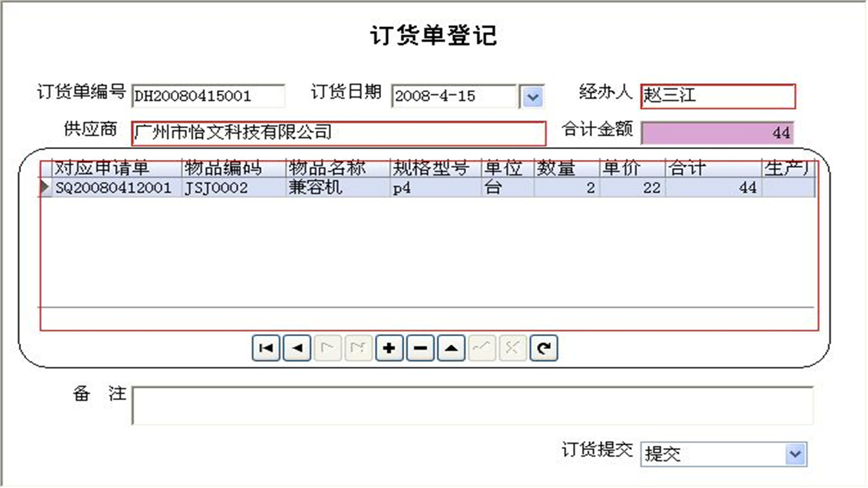Image resolution: width=868 pixels, height=488 pixels.
Task: Click the cancel edit cross icon
Action: (x=512, y=348)
